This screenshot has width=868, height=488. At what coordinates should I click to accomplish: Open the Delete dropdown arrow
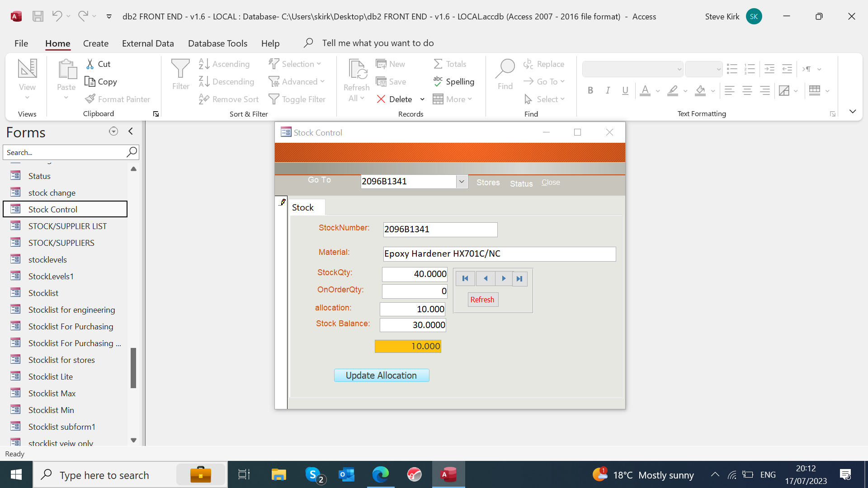pyautogui.click(x=422, y=99)
